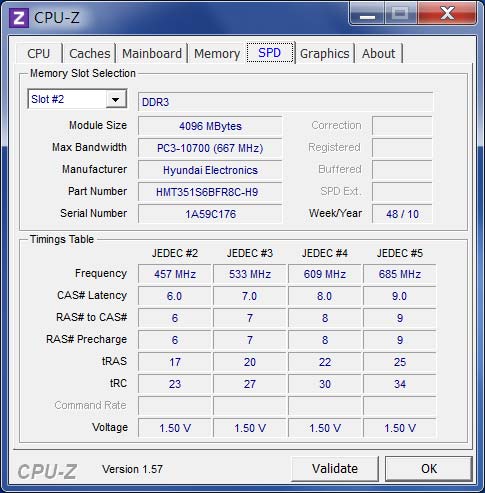
Task: Click part number HMT351S6BFR8C-H9
Action: [210, 192]
